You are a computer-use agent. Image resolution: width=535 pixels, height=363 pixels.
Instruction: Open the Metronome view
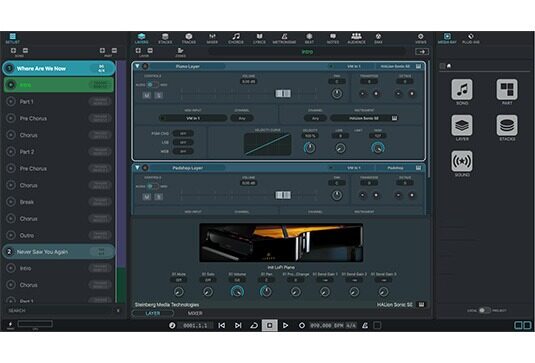[x=284, y=38]
